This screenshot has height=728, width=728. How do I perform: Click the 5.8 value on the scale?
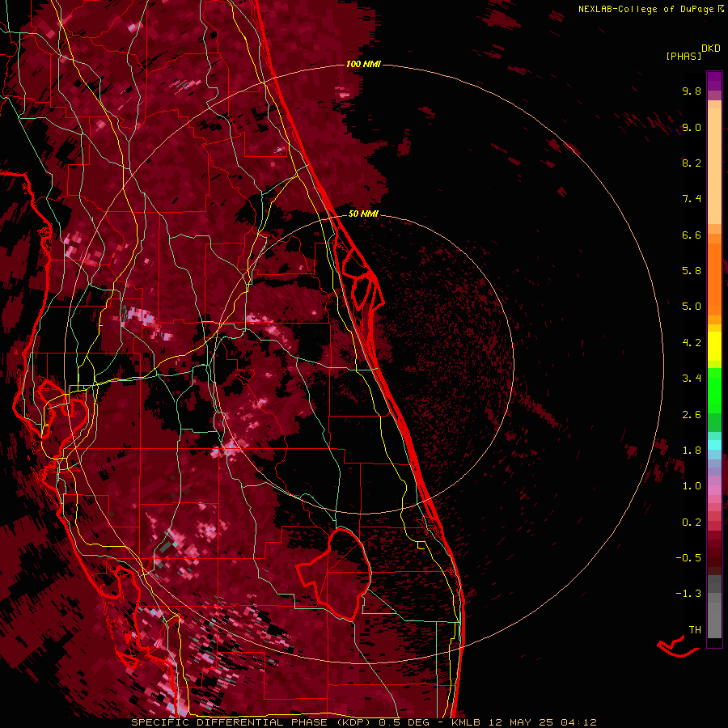coord(692,271)
